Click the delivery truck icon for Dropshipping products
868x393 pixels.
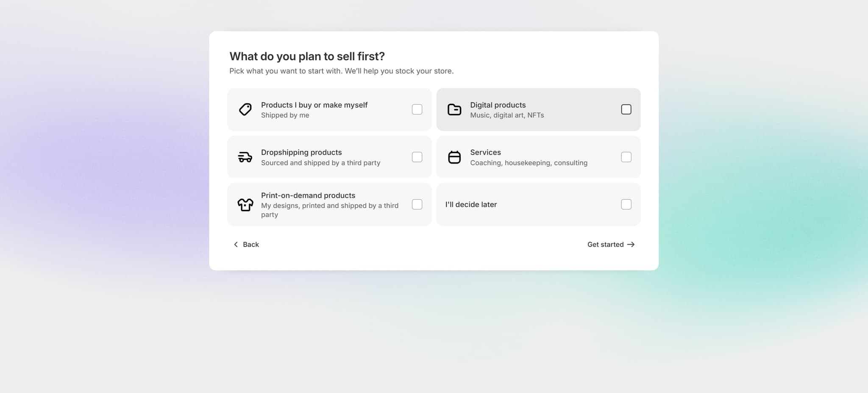245,157
